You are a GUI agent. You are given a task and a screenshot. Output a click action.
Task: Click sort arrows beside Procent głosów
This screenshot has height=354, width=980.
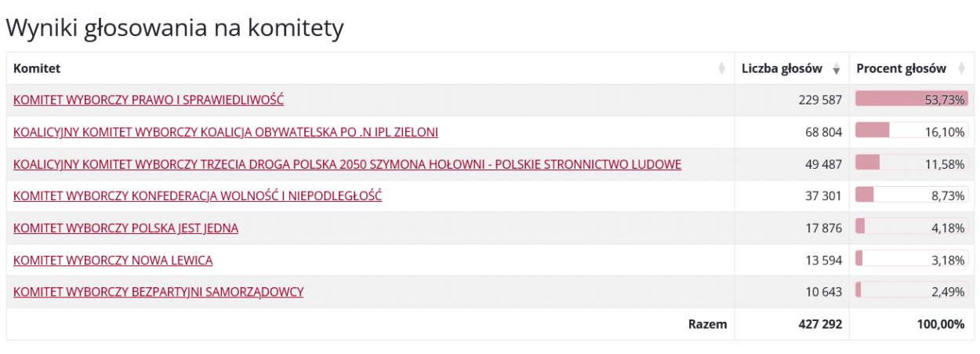point(961,69)
